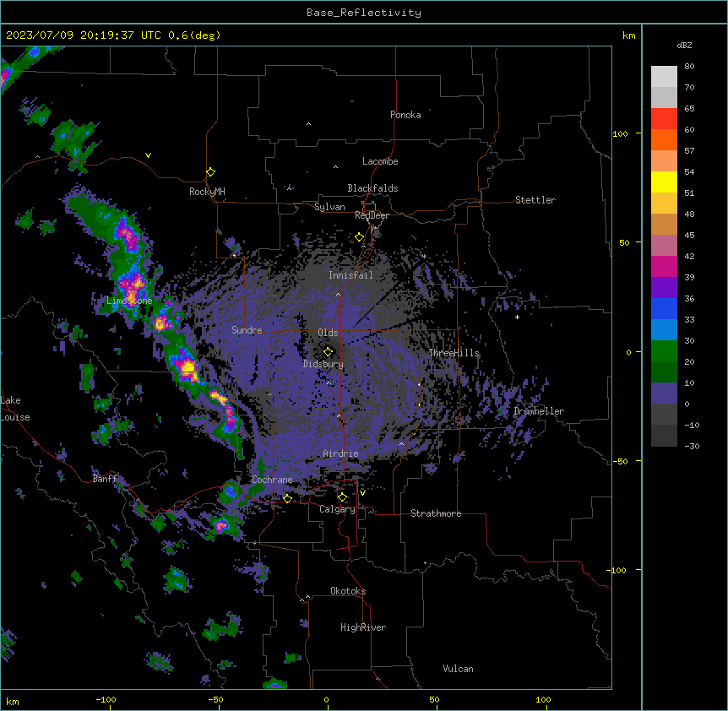Click the -30 value in the dBZ legend
This screenshot has width=728, height=711.
(692, 446)
